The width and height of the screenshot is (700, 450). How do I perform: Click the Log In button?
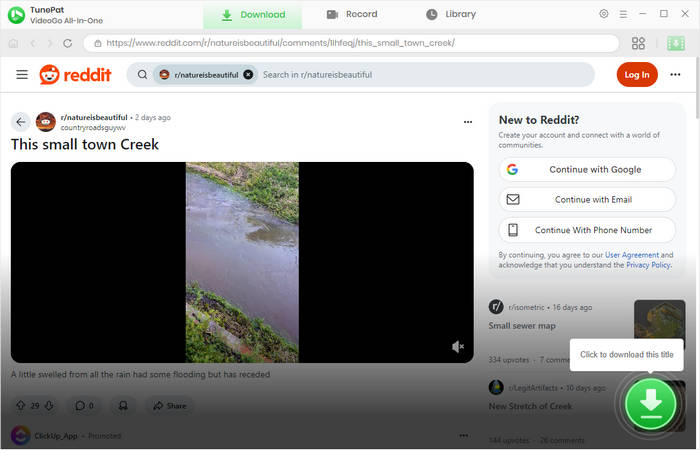637,75
